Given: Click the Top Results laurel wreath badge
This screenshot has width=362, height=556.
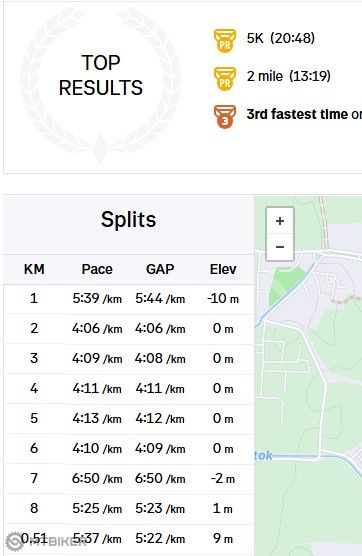Looking at the screenshot, I should click(x=101, y=84).
